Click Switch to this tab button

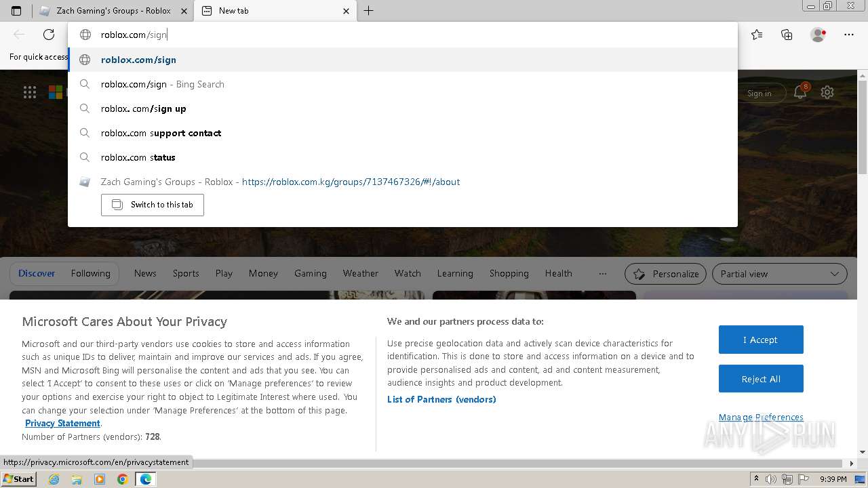point(153,205)
